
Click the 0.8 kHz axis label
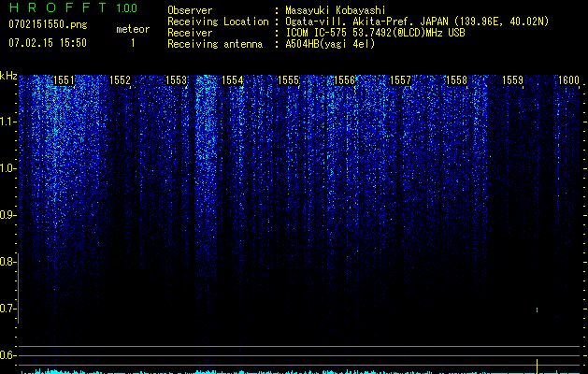(7, 262)
